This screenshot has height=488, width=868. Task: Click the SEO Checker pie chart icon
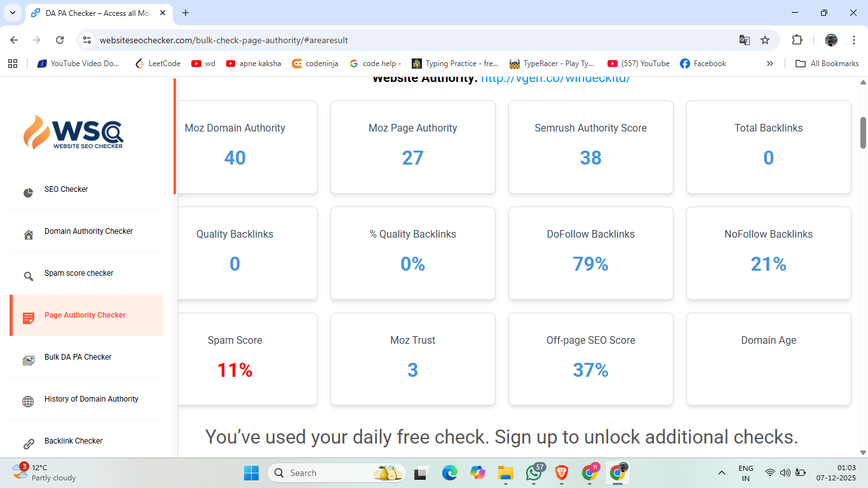28,193
